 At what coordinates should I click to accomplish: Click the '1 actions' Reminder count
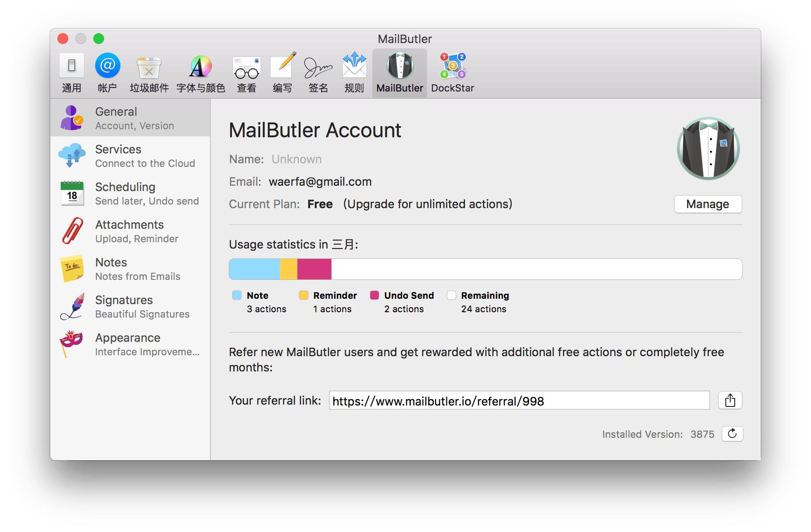pyautogui.click(x=332, y=309)
